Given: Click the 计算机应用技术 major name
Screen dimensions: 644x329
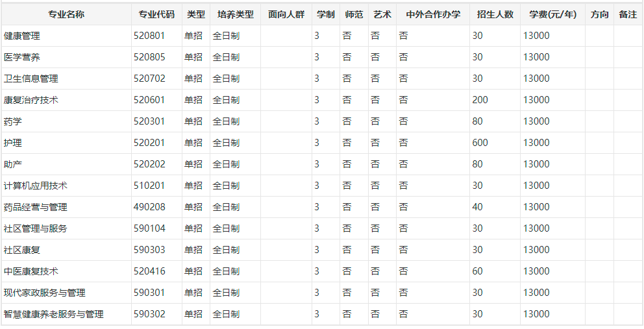Looking at the screenshot, I should (x=36, y=186).
